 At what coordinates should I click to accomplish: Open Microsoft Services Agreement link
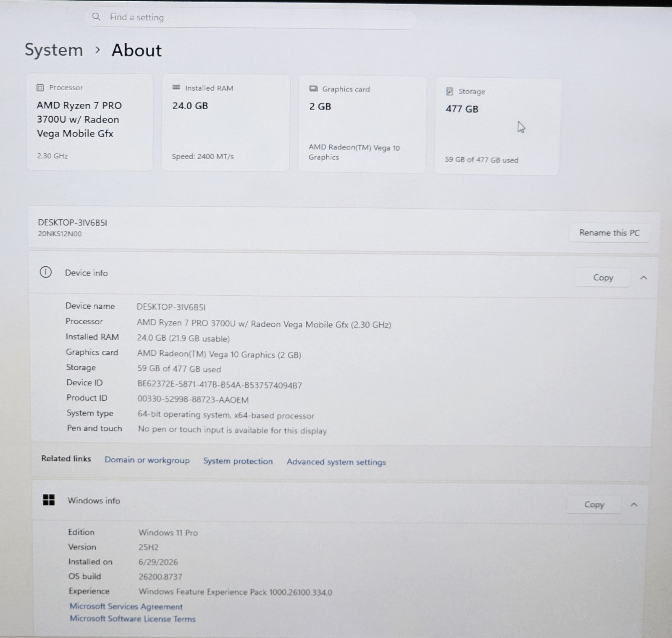pos(126,606)
